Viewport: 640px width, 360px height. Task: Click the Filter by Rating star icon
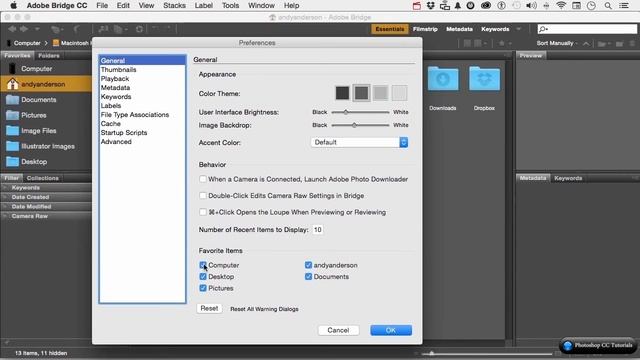(x=504, y=43)
